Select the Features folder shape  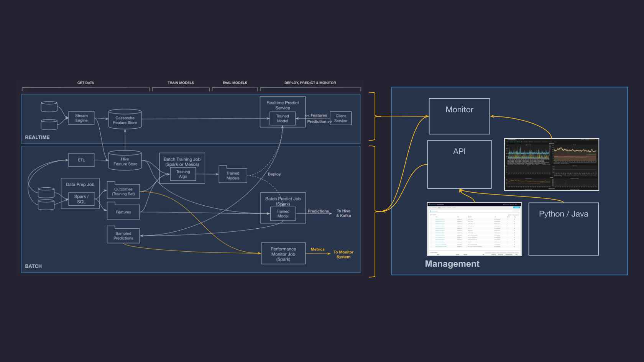pyautogui.click(x=123, y=211)
